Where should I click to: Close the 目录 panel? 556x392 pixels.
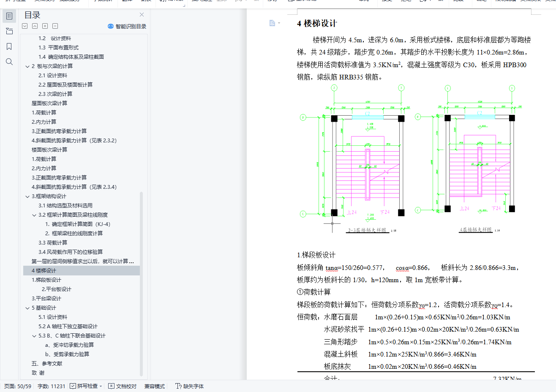[x=142, y=15]
